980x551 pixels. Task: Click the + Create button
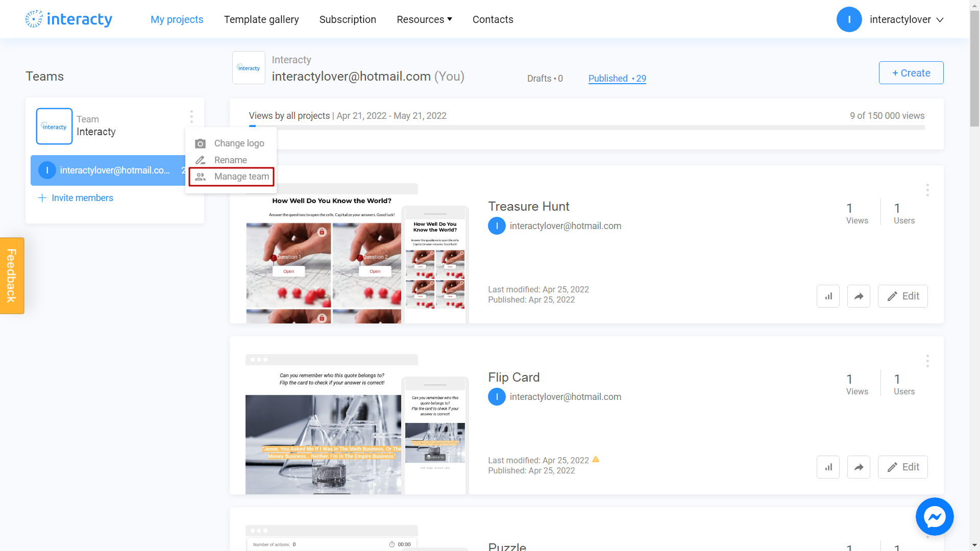point(911,72)
